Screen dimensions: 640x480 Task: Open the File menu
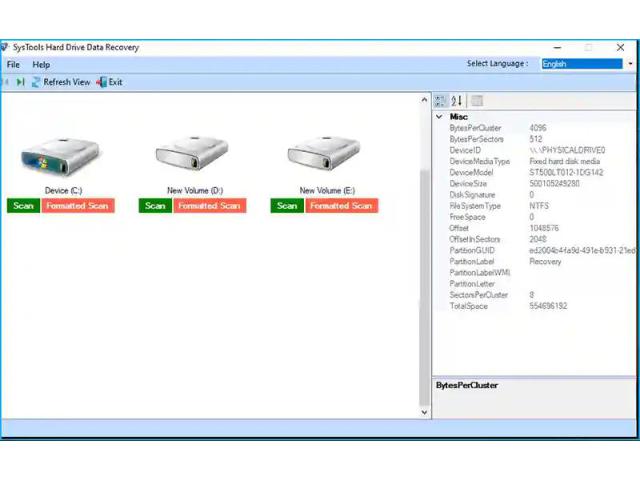(x=13, y=65)
